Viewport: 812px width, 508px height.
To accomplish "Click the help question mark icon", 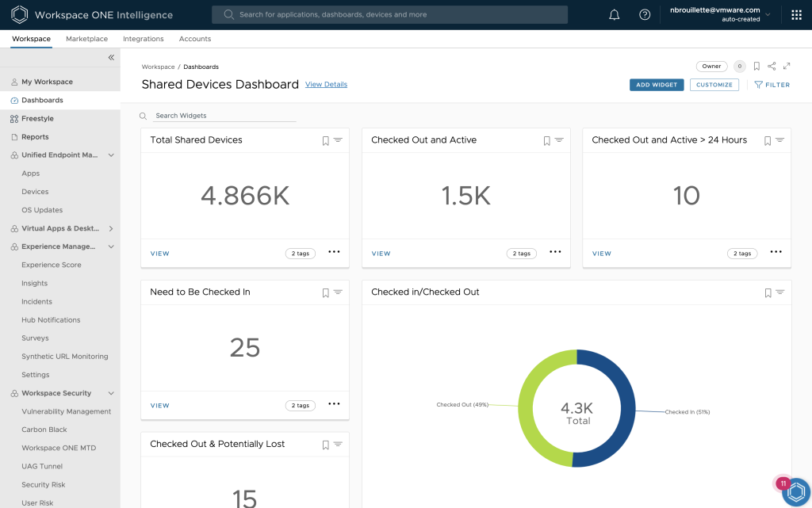I will pyautogui.click(x=645, y=15).
